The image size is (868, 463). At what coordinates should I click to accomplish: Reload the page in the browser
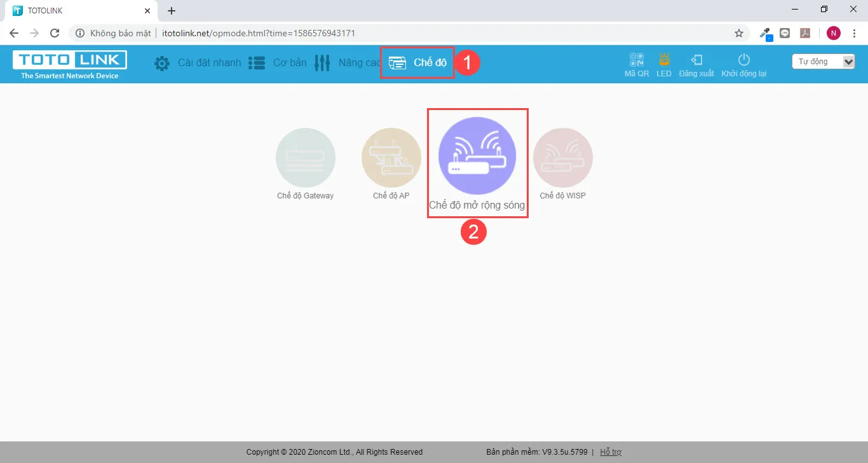(x=55, y=33)
